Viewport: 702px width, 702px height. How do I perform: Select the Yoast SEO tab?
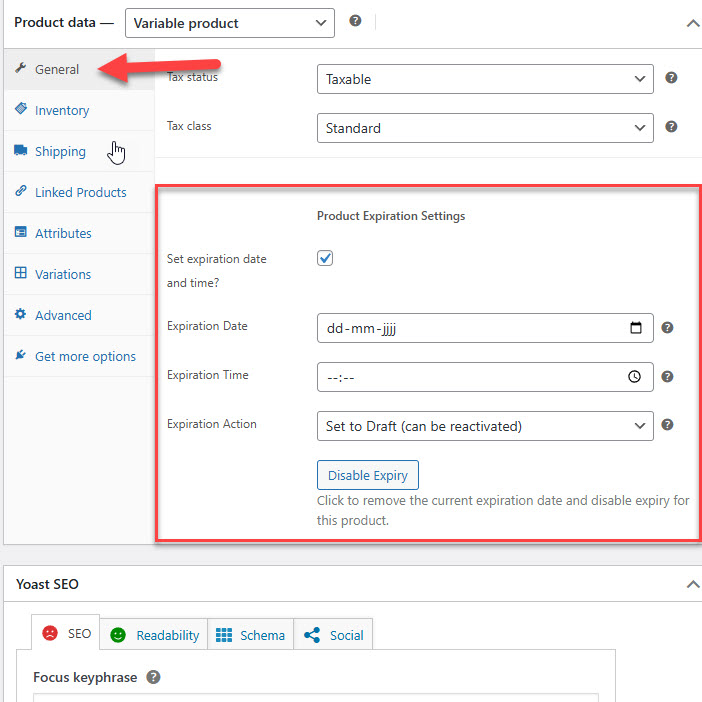click(x=66, y=634)
